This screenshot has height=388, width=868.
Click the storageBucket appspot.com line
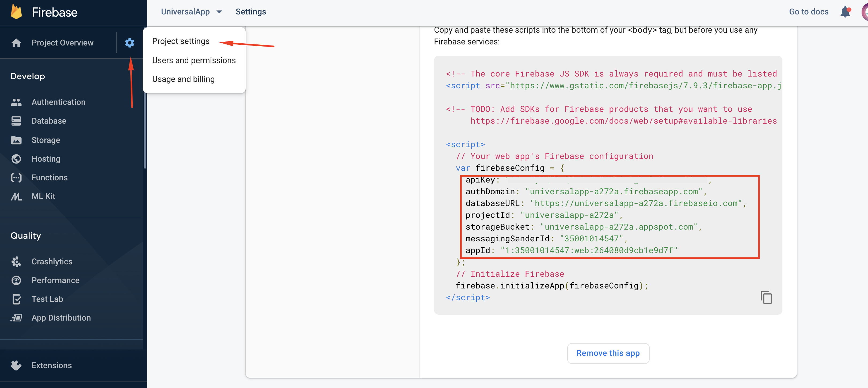[x=584, y=227]
